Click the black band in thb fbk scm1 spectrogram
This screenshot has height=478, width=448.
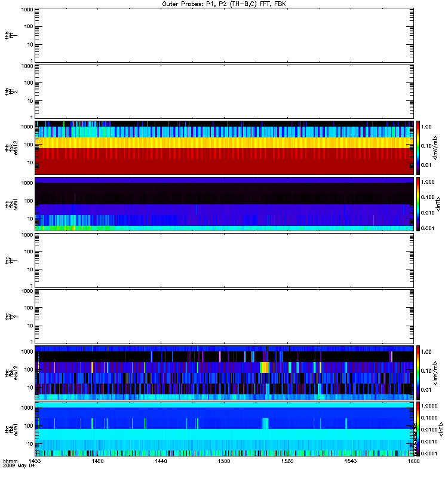coord(224,194)
